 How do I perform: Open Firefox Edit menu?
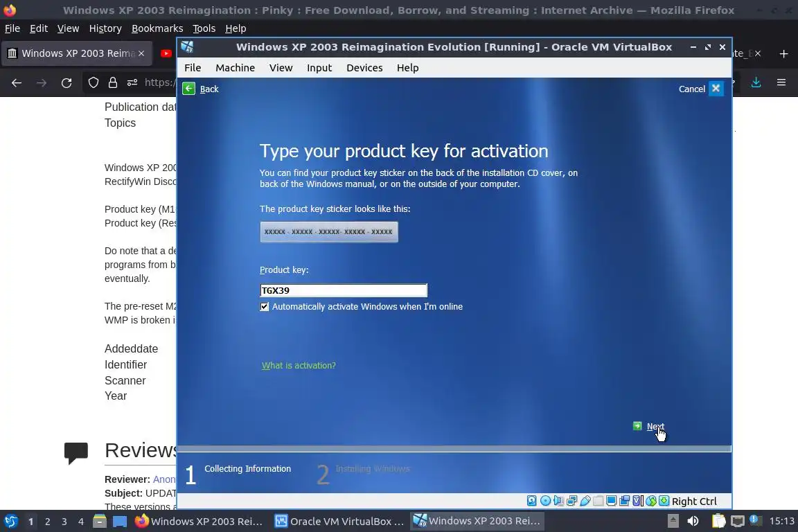tap(39, 28)
